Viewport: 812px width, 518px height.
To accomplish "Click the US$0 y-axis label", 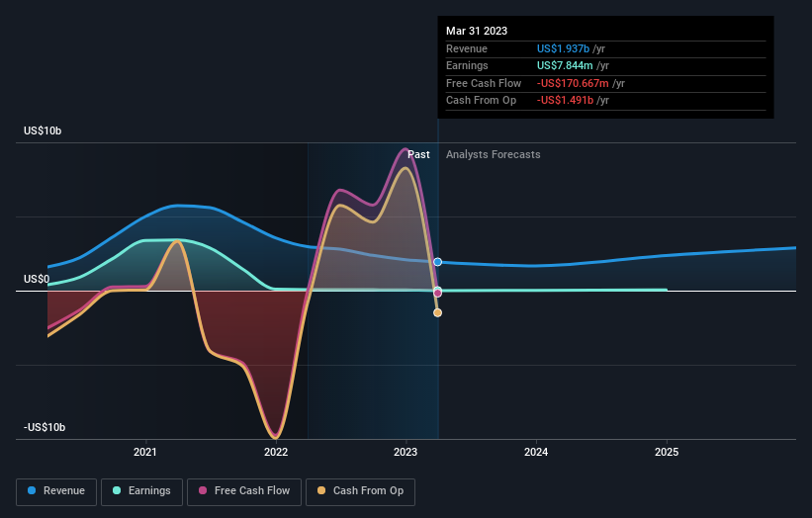I will [x=37, y=279].
